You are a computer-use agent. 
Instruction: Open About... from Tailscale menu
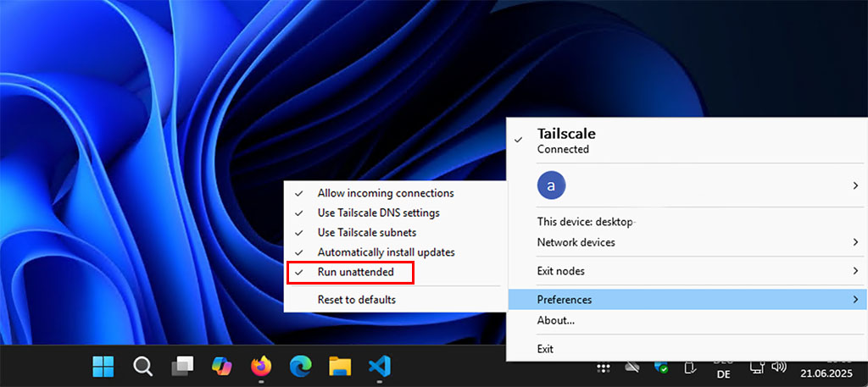click(x=687, y=320)
